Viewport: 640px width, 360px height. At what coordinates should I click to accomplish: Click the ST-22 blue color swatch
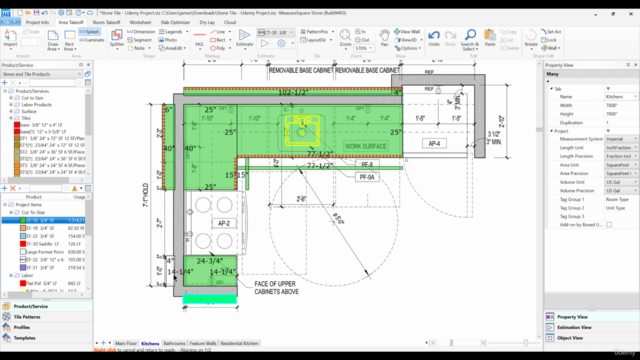[x=23, y=236]
